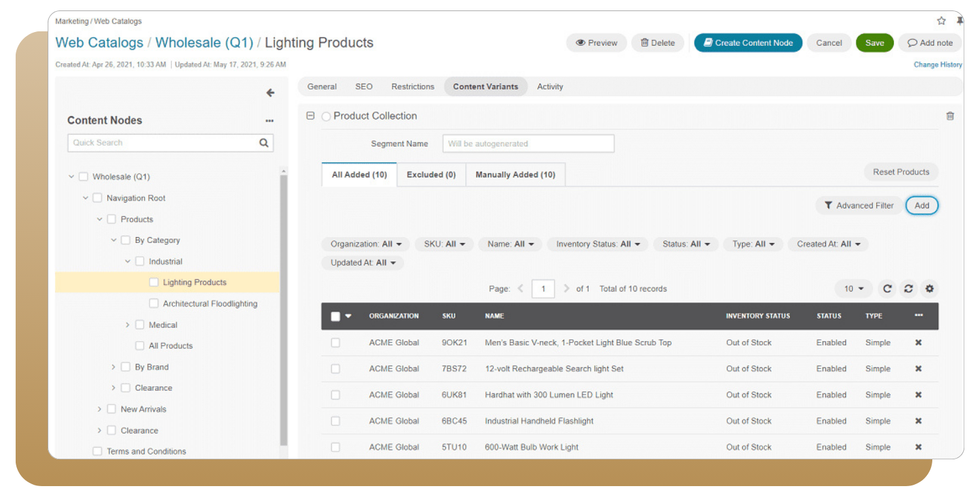Image resolution: width=980 pixels, height=492 pixels.
Task: Click the grid reset icon beside refresh
Action: coord(908,289)
